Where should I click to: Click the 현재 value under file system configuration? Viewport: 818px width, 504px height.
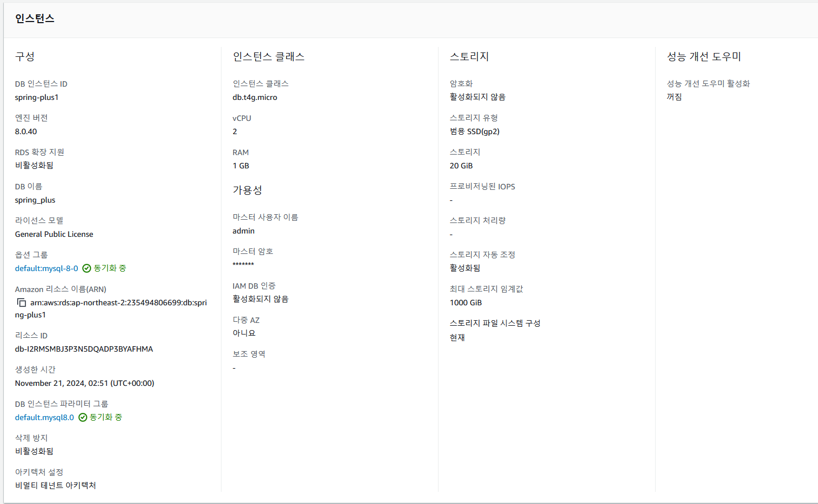457,337
